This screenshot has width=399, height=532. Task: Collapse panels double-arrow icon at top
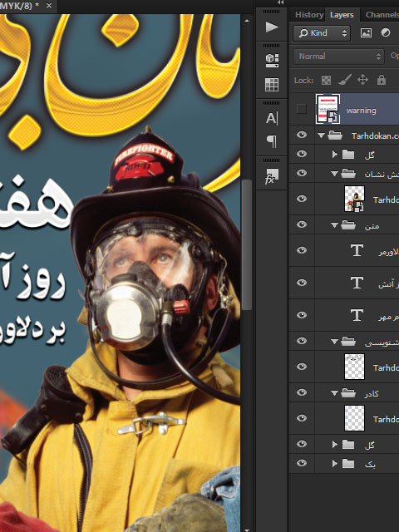point(280,2)
